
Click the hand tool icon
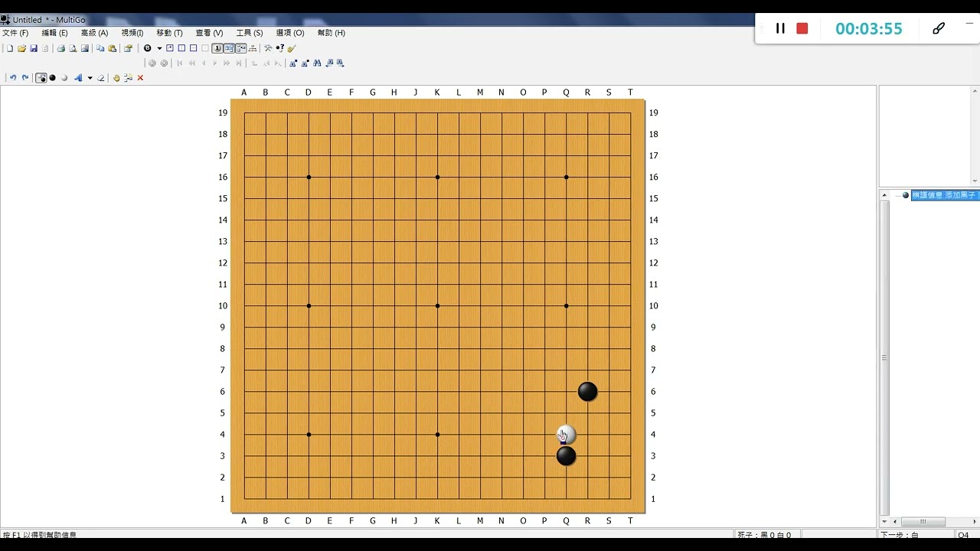116,78
